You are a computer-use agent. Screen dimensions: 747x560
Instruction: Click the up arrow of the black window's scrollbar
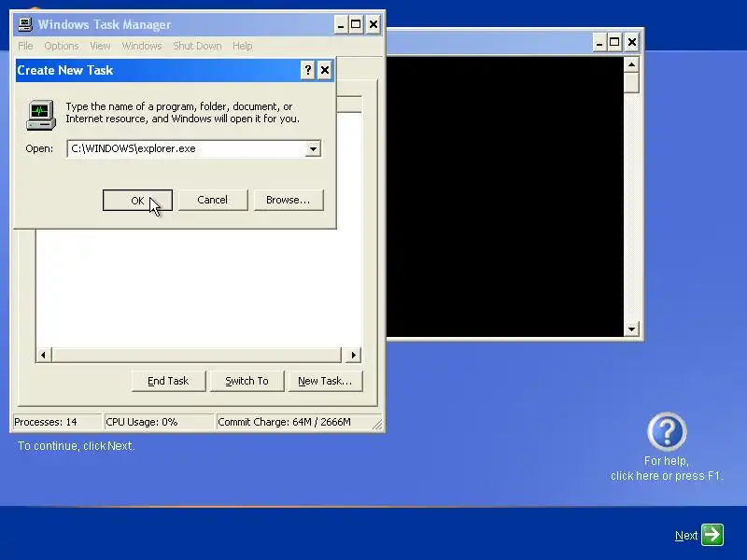coord(631,64)
